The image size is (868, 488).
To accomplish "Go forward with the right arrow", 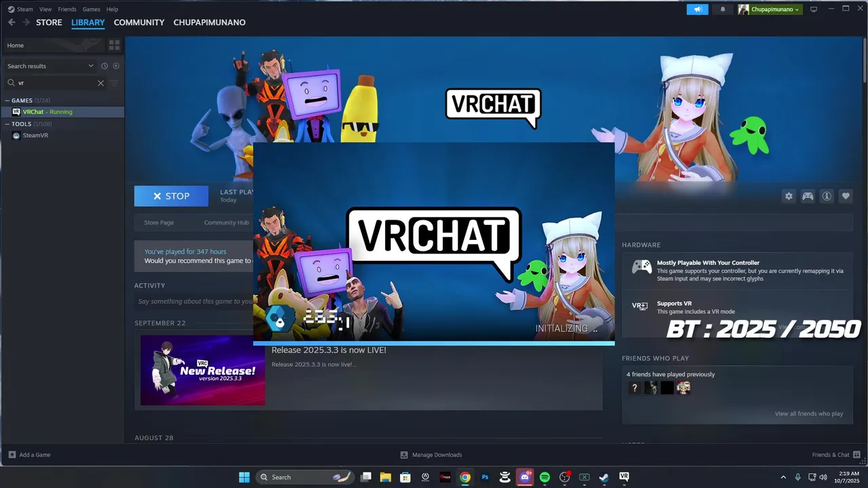I will tap(26, 22).
